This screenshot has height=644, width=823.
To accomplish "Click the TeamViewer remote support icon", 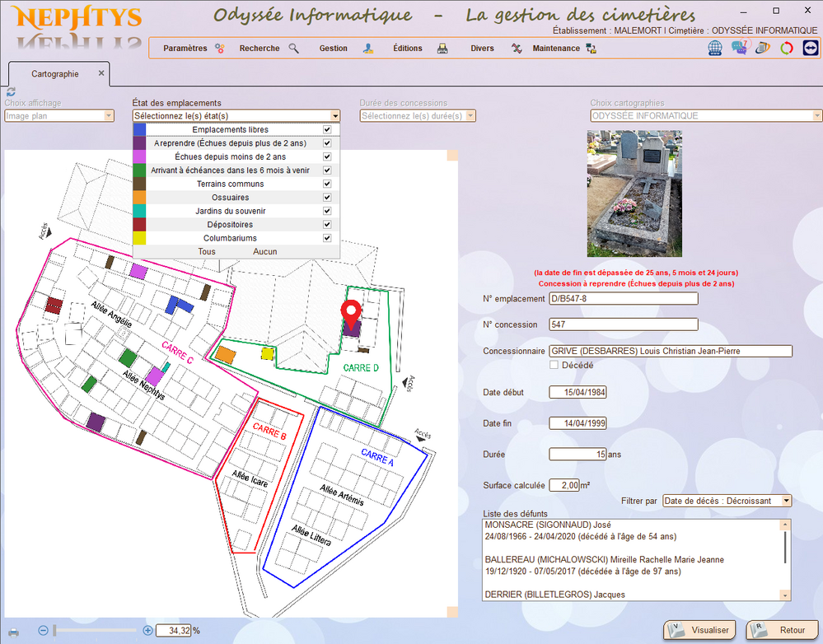I will pyautogui.click(x=810, y=48).
